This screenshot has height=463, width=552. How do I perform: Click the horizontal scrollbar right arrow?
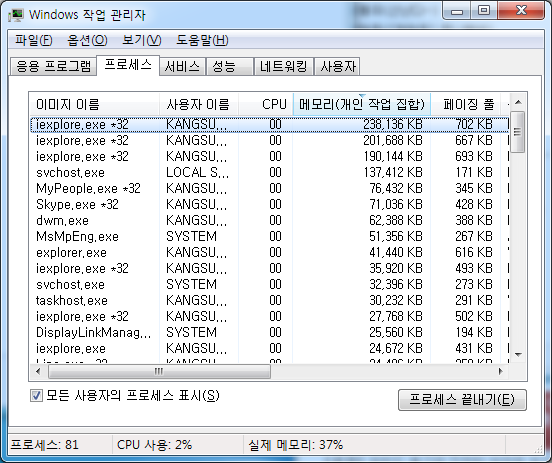[x=500, y=371]
